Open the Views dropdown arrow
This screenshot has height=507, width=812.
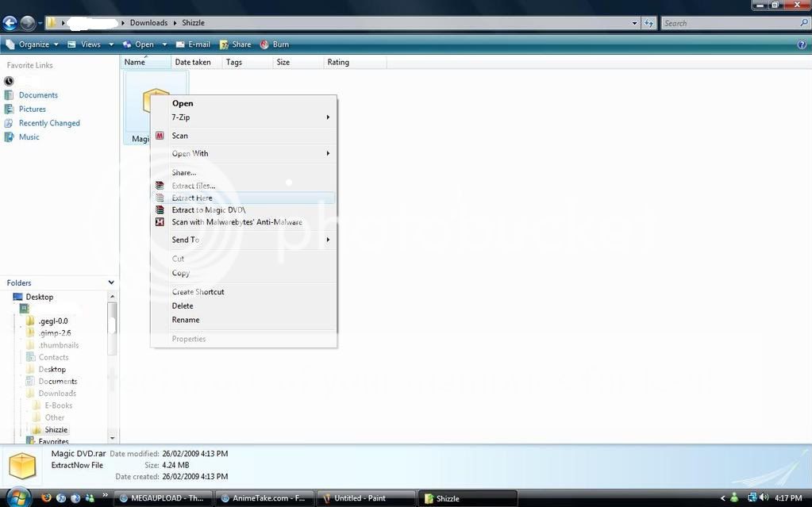point(111,44)
